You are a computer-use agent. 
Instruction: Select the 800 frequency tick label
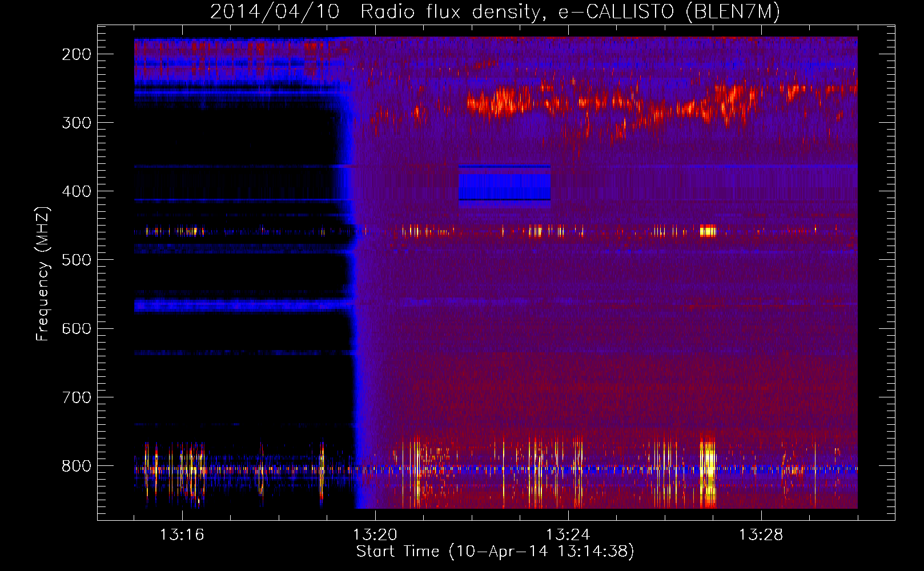77,466
